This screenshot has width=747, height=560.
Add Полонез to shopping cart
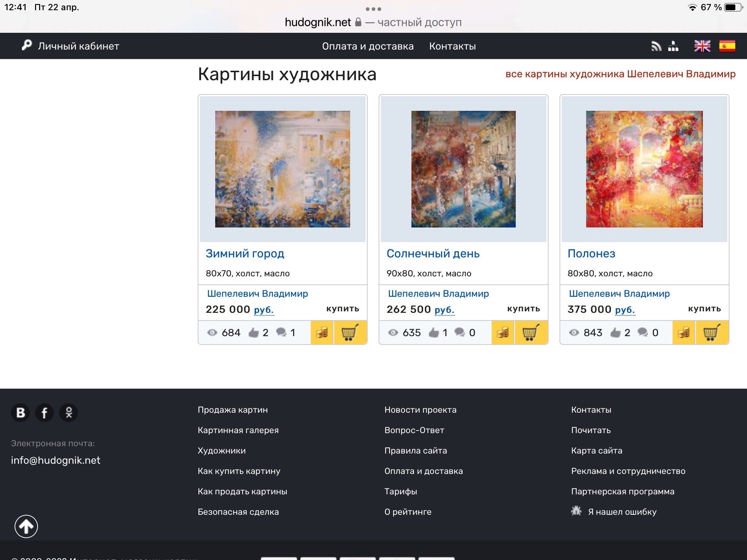(712, 332)
